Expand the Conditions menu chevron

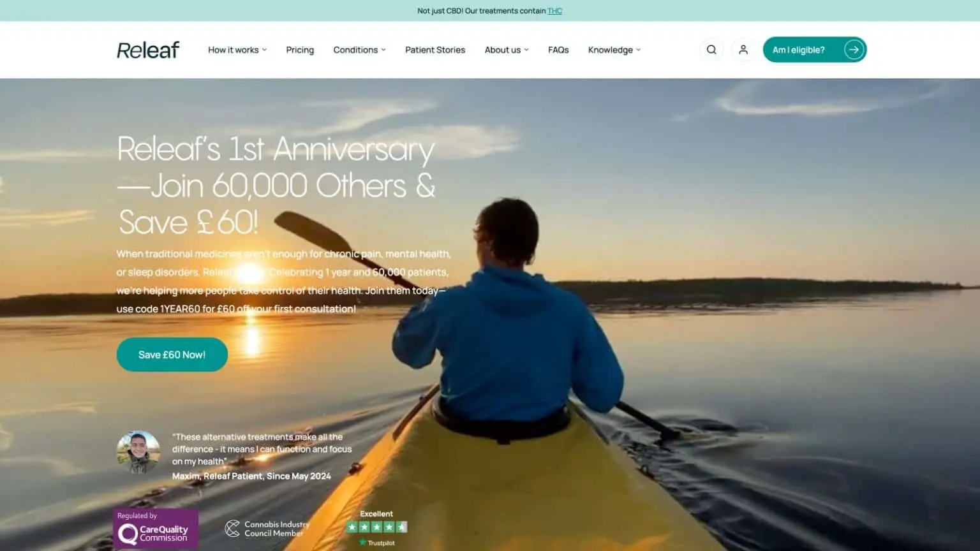(x=383, y=50)
